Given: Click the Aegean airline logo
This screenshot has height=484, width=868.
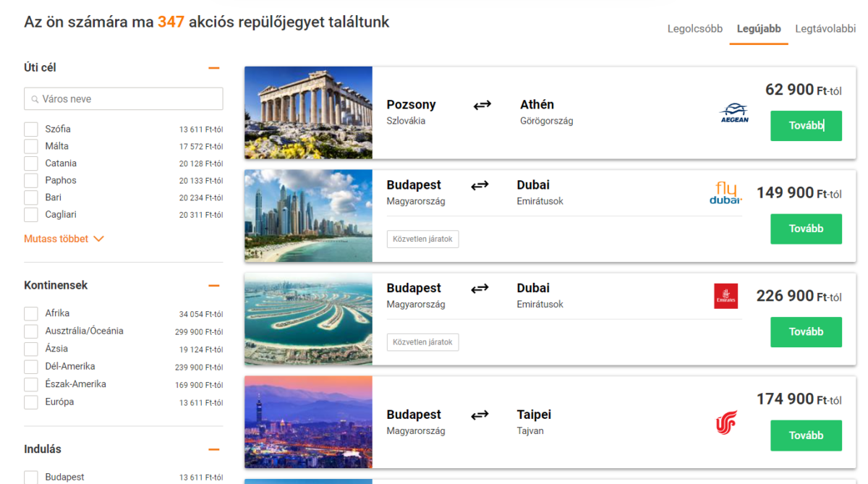Looking at the screenshot, I should coord(734,113).
